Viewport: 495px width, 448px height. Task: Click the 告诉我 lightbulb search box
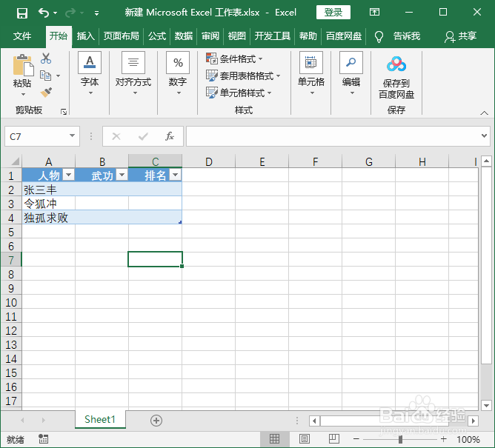click(x=397, y=36)
